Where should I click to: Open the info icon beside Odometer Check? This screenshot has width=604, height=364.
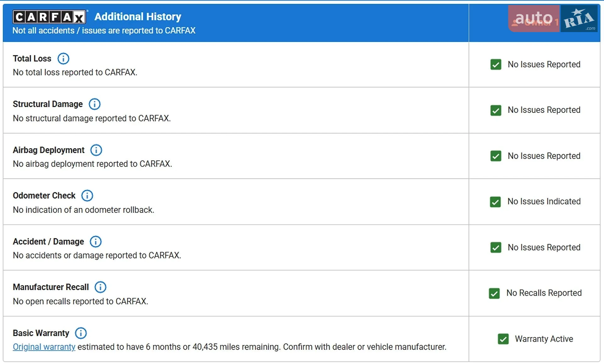coord(87,196)
